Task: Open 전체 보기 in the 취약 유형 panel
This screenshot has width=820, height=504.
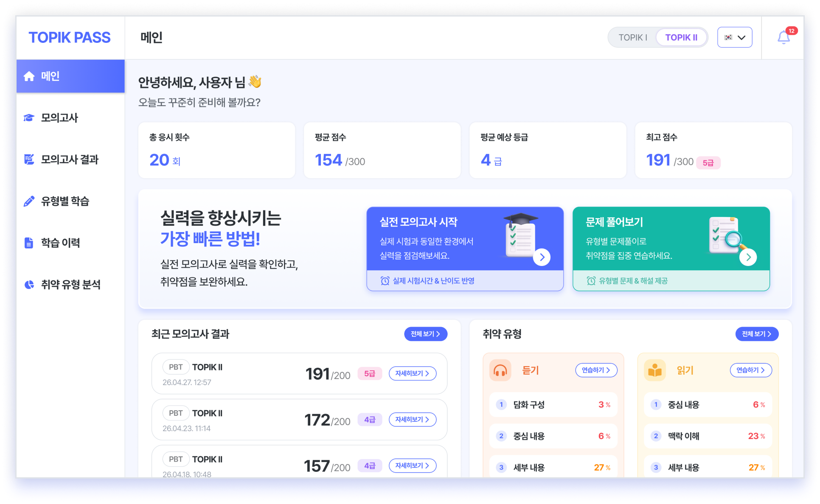Action: click(x=757, y=334)
